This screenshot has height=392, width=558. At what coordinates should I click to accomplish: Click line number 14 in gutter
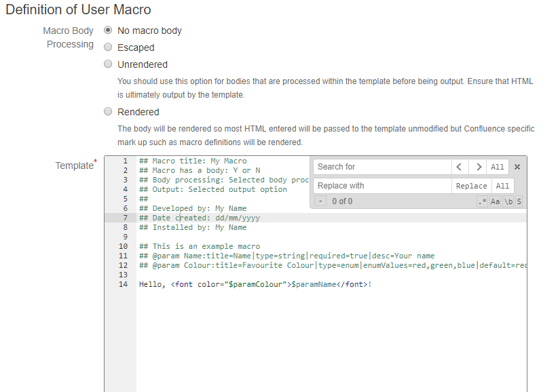[x=123, y=284]
